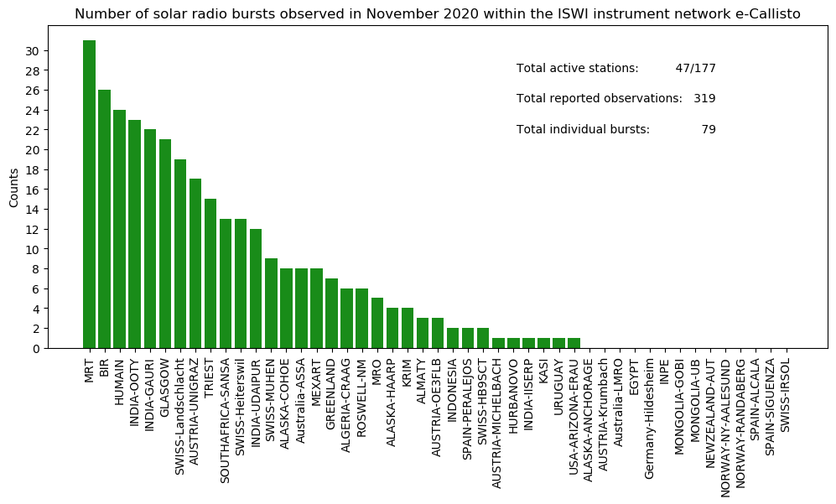This screenshot has height=504, width=836.
Task: Click the ROSWELL-NM station label
Action: (x=361, y=397)
